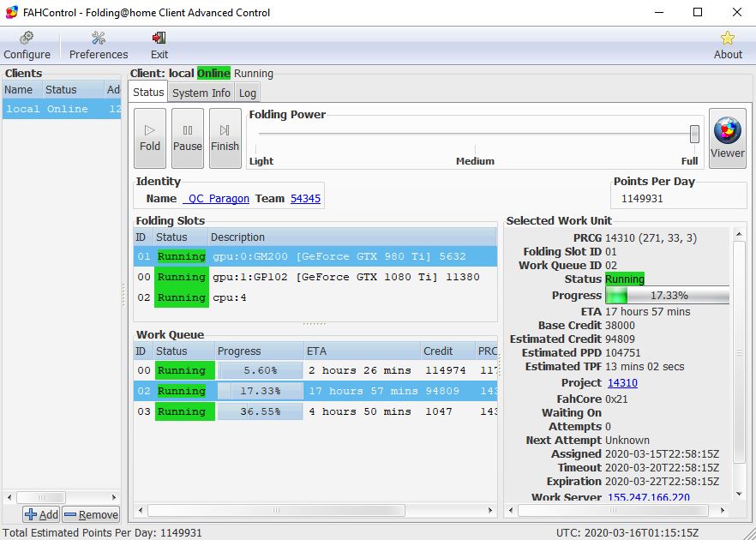Click the Exit toolbar icon
The height and width of the screenshot is (540, 756).
pos(159,45)
